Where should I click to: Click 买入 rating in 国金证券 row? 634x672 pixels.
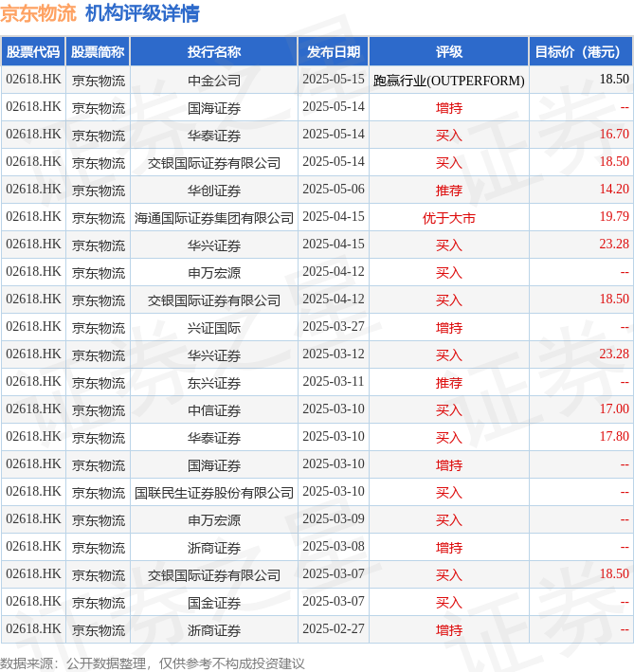tap(449, 603)
